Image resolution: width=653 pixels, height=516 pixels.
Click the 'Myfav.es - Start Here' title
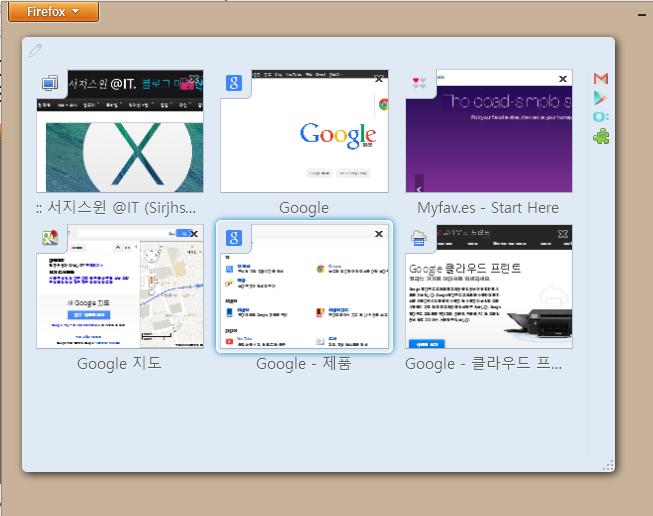click(x=488, y=207)
